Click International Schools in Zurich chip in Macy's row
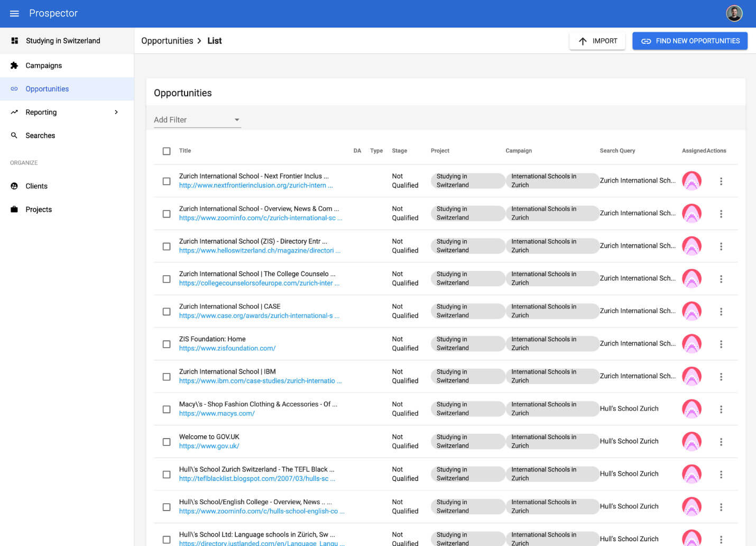This screenshot has height=546, width=756. 552,409
